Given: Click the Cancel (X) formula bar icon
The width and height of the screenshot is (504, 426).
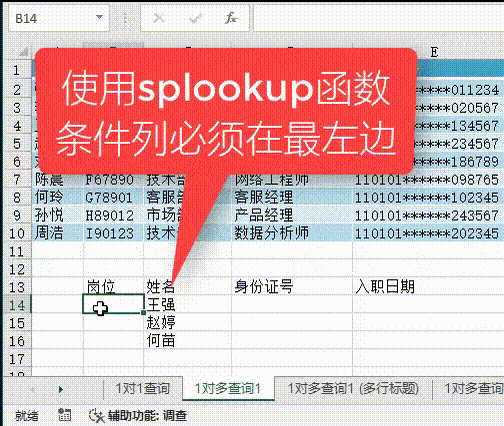Looking at the screenshot, I should click(x=159, y=18).
